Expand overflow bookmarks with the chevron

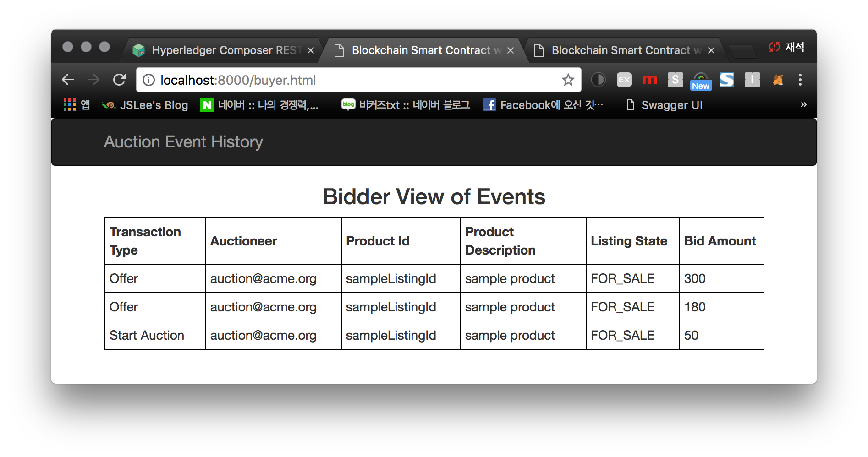coord(803,105)
